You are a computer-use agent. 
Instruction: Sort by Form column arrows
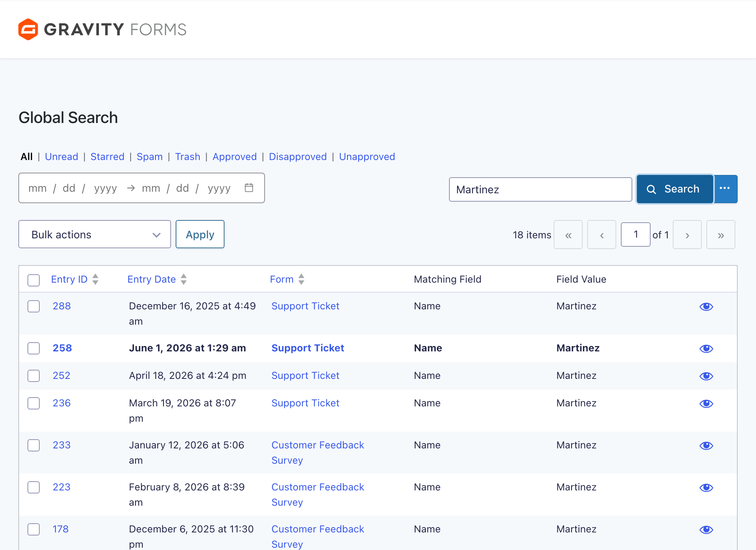point(301,279)
